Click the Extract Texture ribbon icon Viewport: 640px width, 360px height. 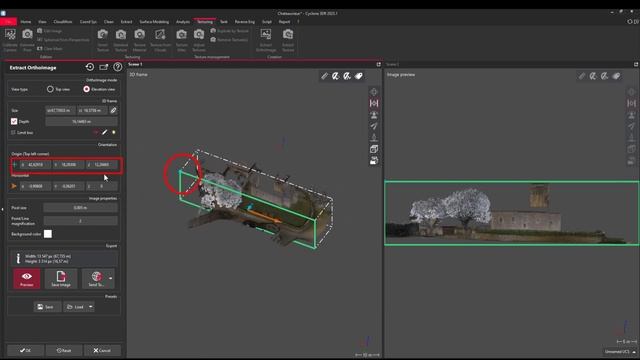(288, 40)
